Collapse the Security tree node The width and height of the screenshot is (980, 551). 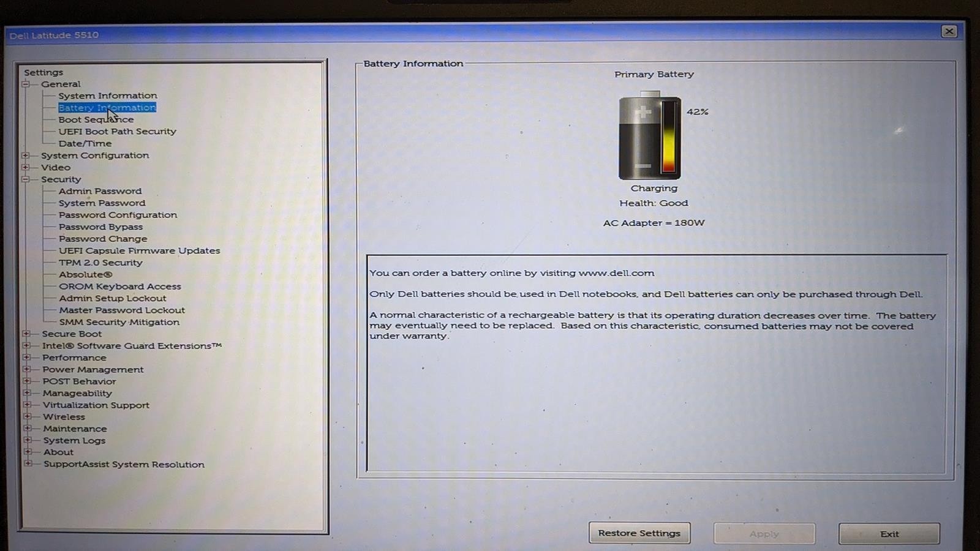[x=26, y=179]
